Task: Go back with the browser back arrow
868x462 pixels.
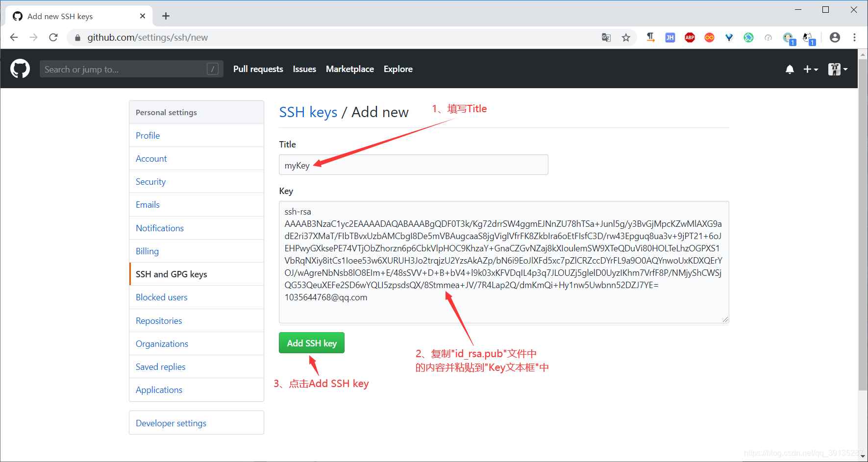Action: (x=14, y=37)
